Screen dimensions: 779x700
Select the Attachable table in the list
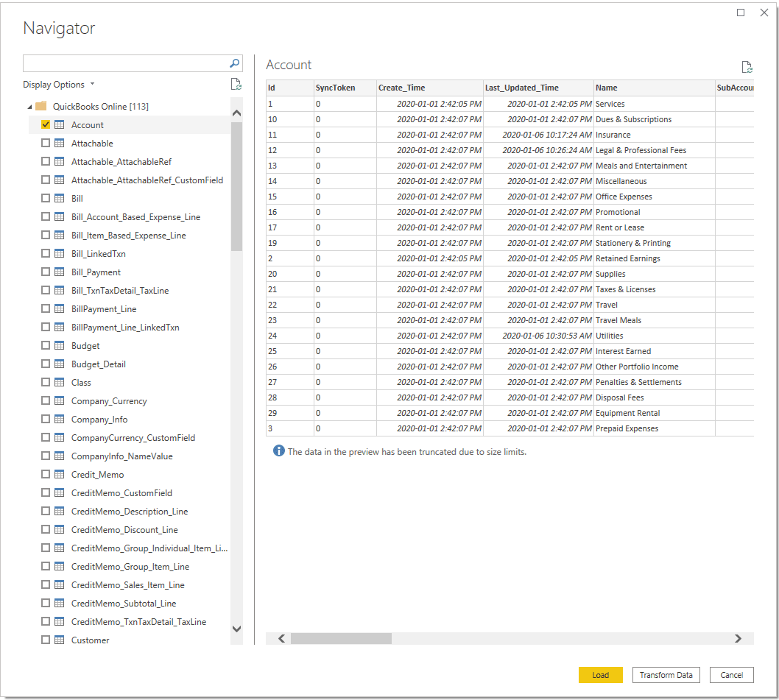92,143
